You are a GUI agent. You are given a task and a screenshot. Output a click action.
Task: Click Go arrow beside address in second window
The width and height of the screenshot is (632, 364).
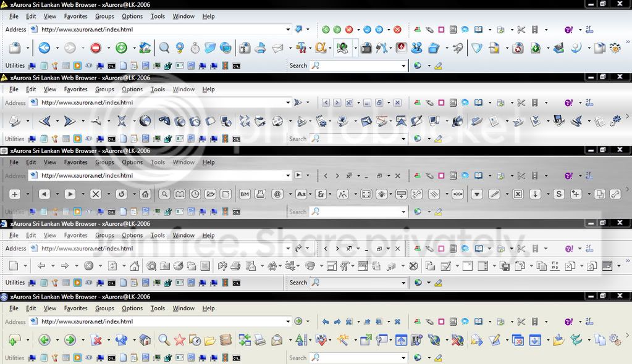coord(298,102)
